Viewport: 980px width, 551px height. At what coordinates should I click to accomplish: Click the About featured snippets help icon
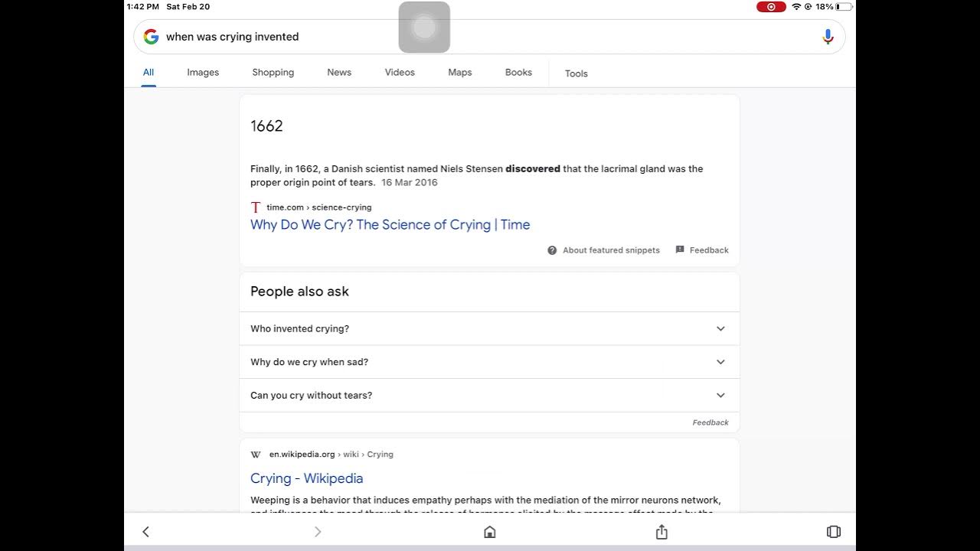click(552, 250)
